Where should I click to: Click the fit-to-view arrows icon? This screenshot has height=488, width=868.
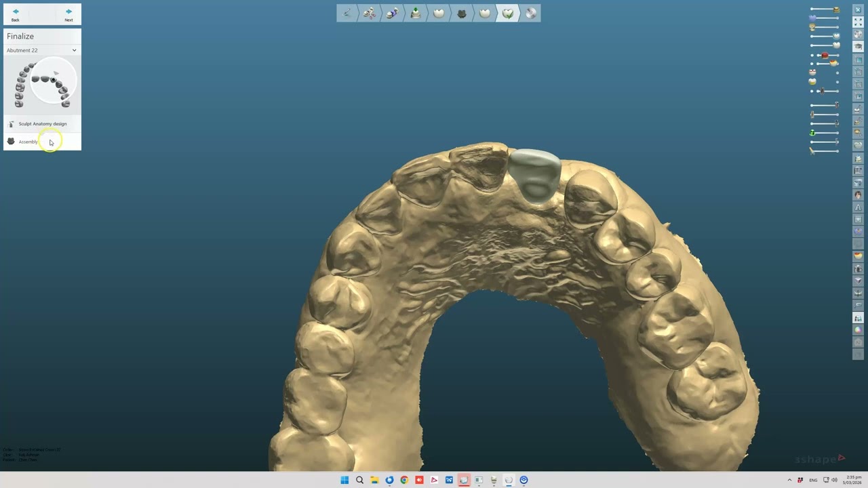coord(858,22)
